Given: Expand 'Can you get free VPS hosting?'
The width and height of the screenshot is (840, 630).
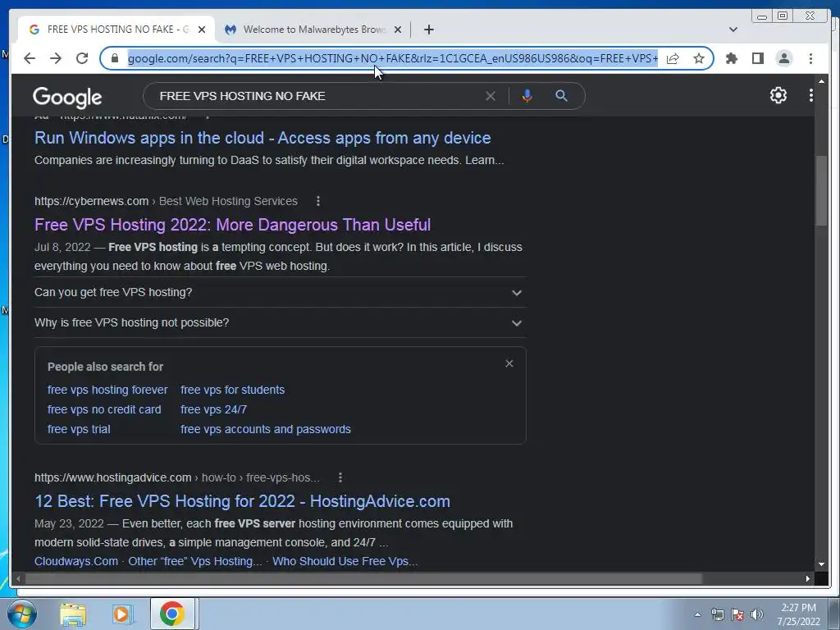Looking at the screenshot, I should [280, 293].
